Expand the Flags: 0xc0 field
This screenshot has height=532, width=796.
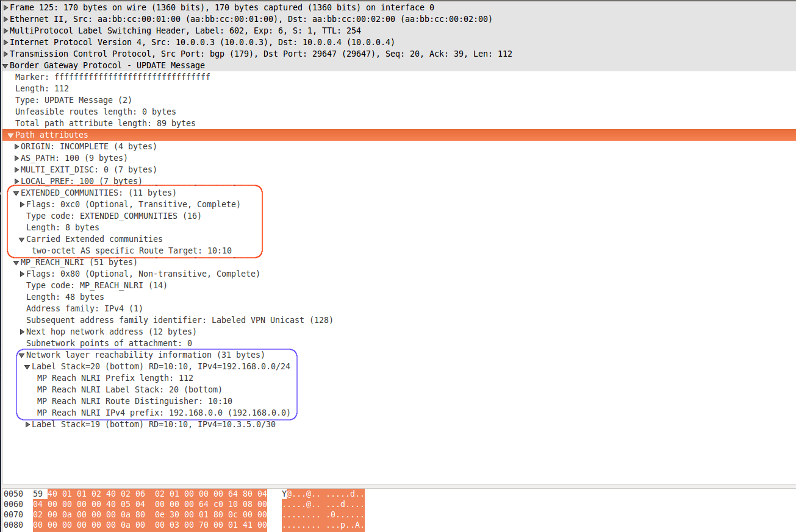tap(23, 204)
